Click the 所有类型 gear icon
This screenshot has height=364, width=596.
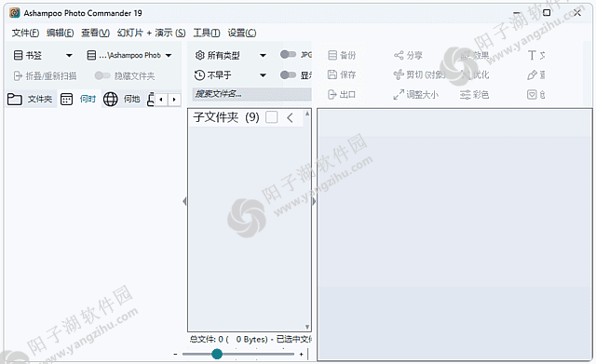pos(200,56)
